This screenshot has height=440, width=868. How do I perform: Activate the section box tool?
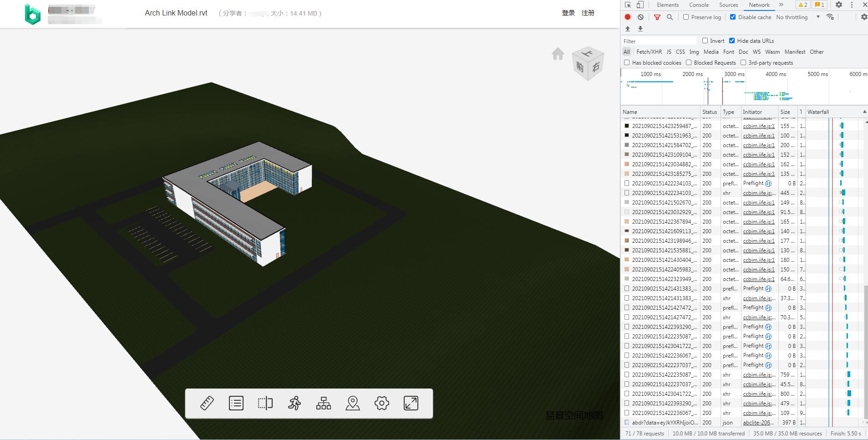click(265, 403)
